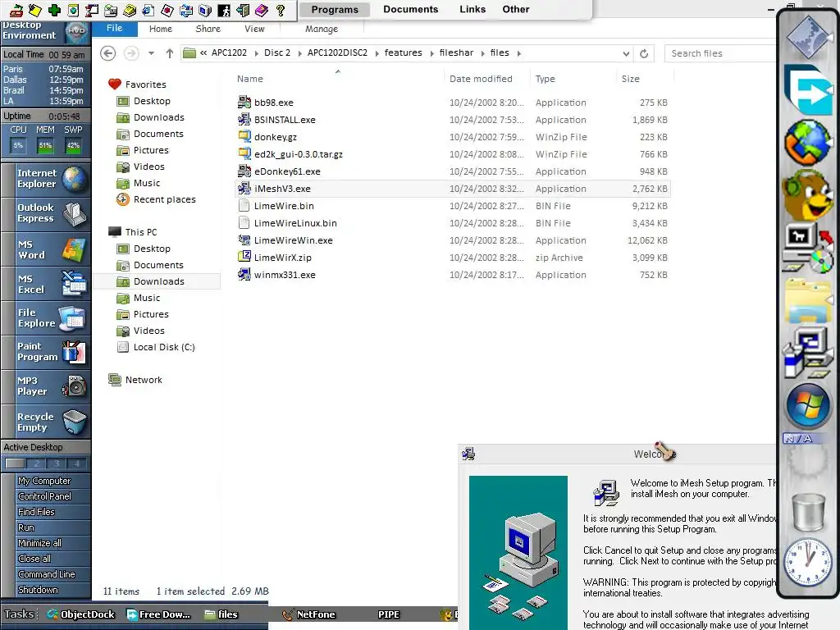Switch to the Links tab at top
This screenshot has width=840, height=630.
click(x=472, y=9)
